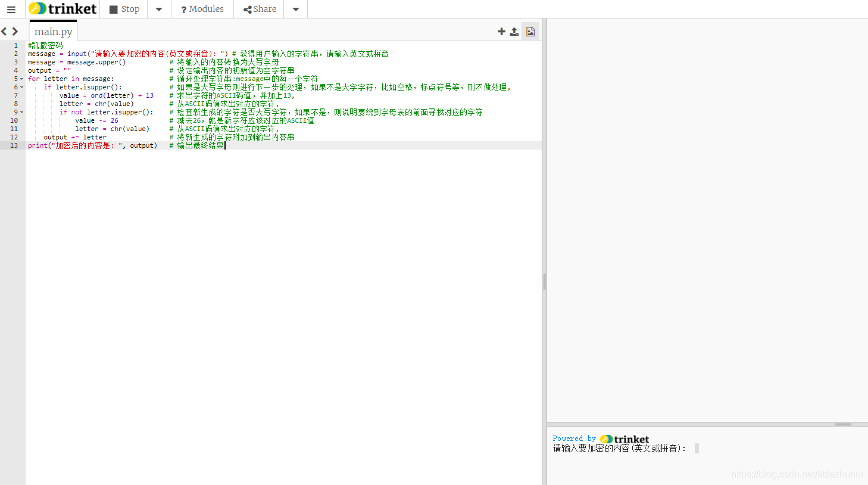Viewport: 868px width, 485px height.
Task: Expand the dropdown arrow next to Share
Action: click(x=296, y=9)
